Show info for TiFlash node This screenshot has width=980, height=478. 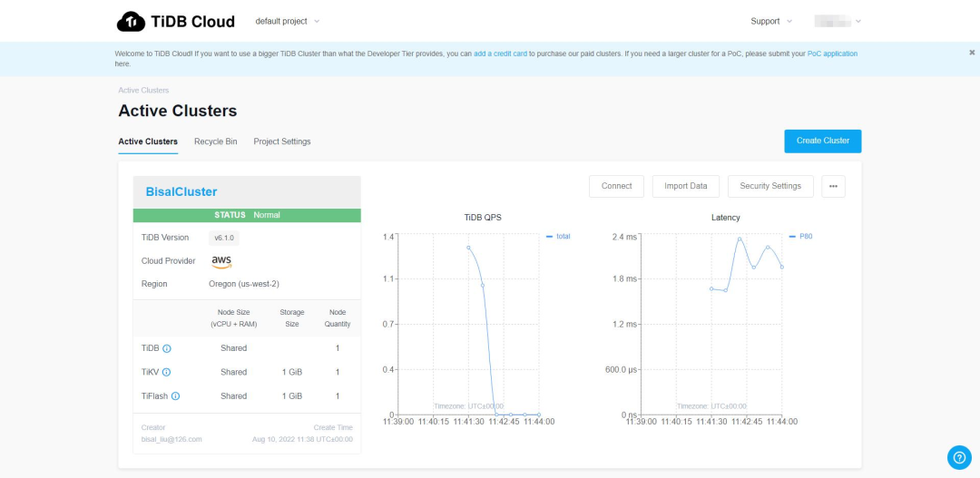[176, 396]
